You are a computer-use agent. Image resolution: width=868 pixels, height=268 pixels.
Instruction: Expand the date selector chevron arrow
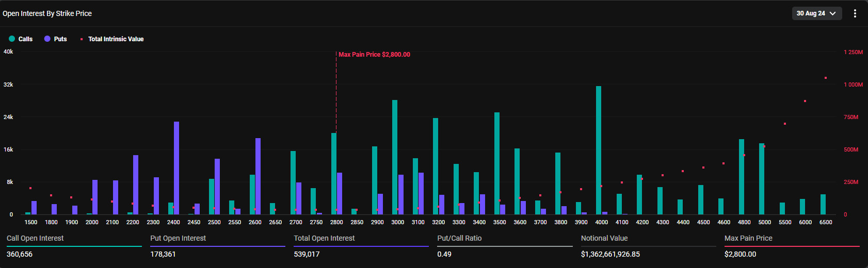[x=832, y=13]
